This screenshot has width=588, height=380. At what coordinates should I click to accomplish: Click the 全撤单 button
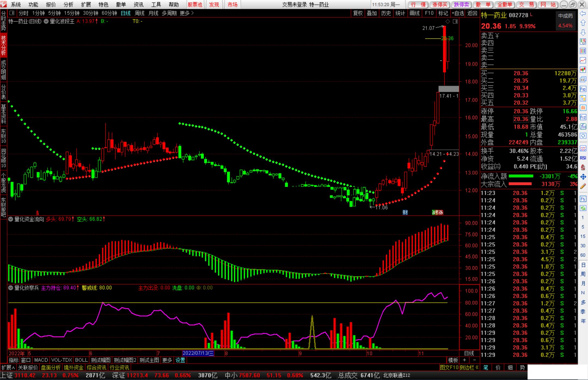pos(505,5)
